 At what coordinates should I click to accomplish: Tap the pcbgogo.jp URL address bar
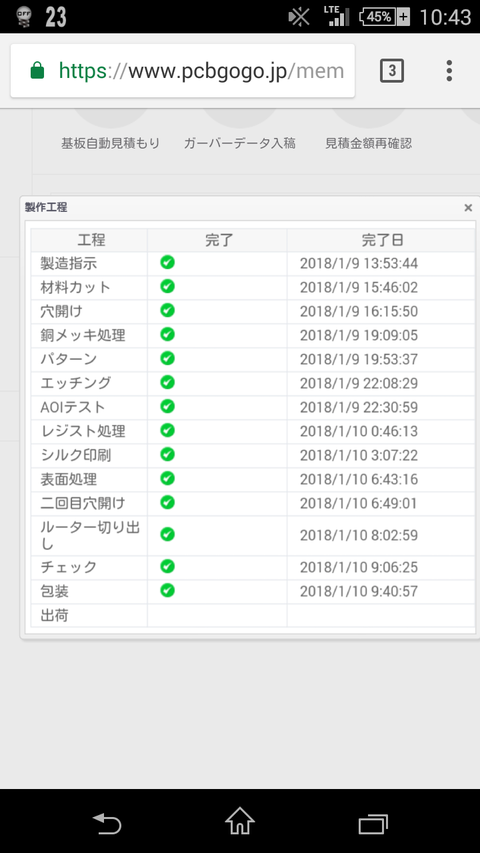[x=183, y=71]
